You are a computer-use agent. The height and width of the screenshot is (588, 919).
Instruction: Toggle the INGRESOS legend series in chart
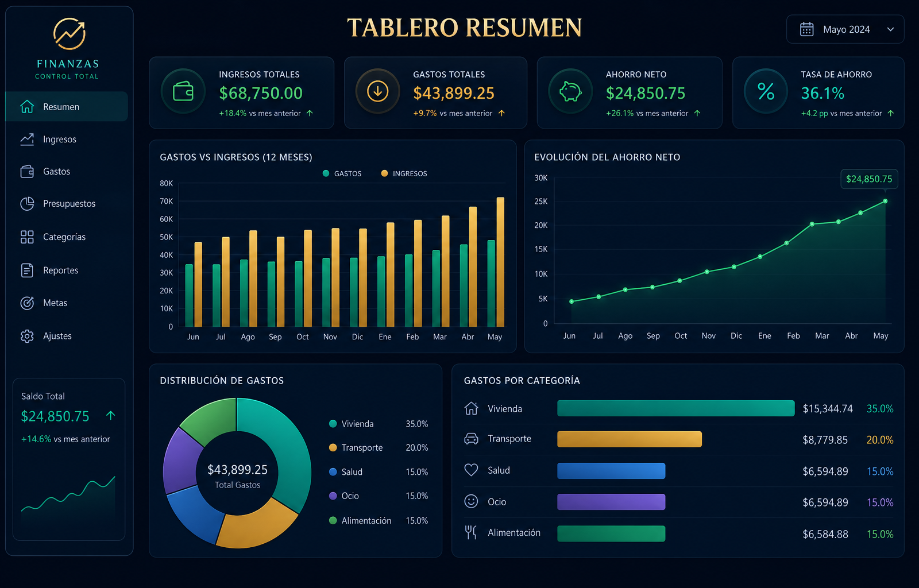coord(404,173)
